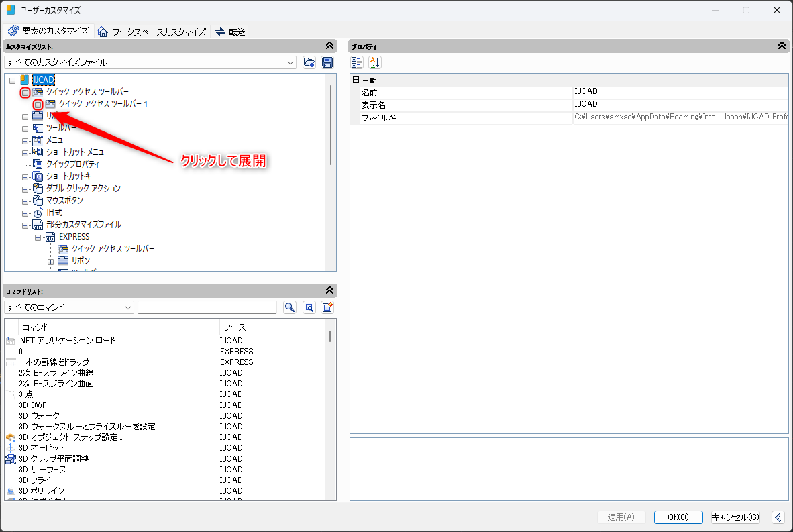The width and height of the screenshot is (793, 532).
Task: Select IJCAD root item in tree
Action: [44, 79]
